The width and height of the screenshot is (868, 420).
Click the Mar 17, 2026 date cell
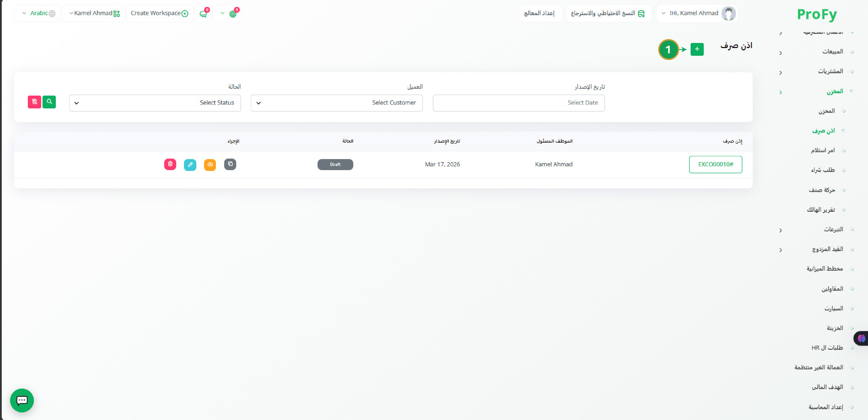coord(442,164)
